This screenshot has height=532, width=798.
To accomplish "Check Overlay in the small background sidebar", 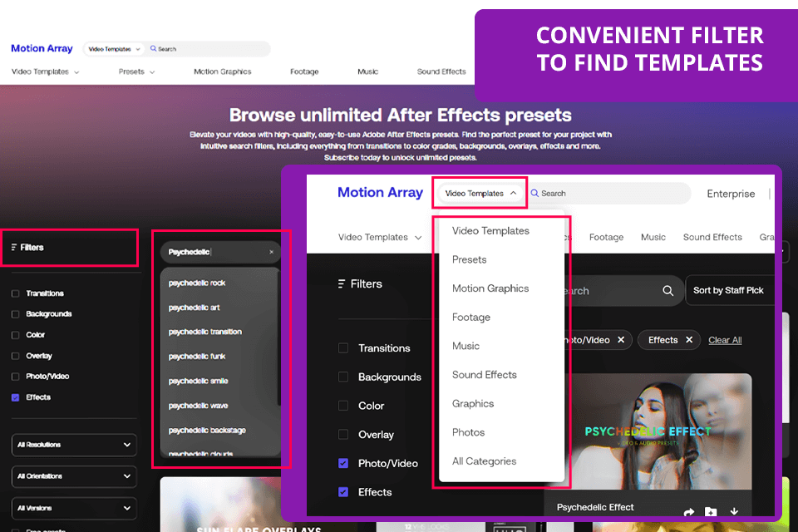I will tap(15, 356).
